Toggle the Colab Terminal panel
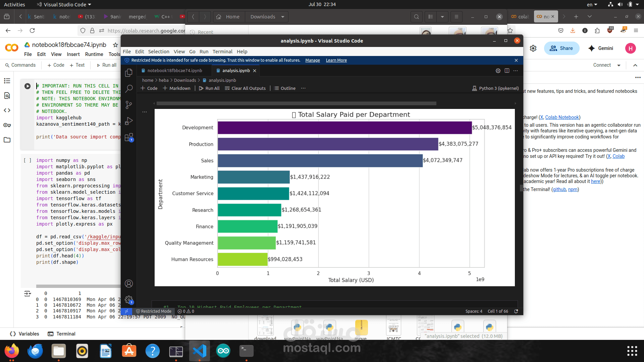This screenshot has height=362, width=644. [62, 334]
